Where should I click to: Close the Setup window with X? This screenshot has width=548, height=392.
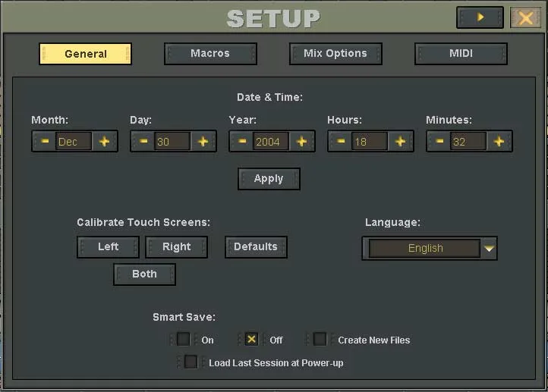[525, 17]
